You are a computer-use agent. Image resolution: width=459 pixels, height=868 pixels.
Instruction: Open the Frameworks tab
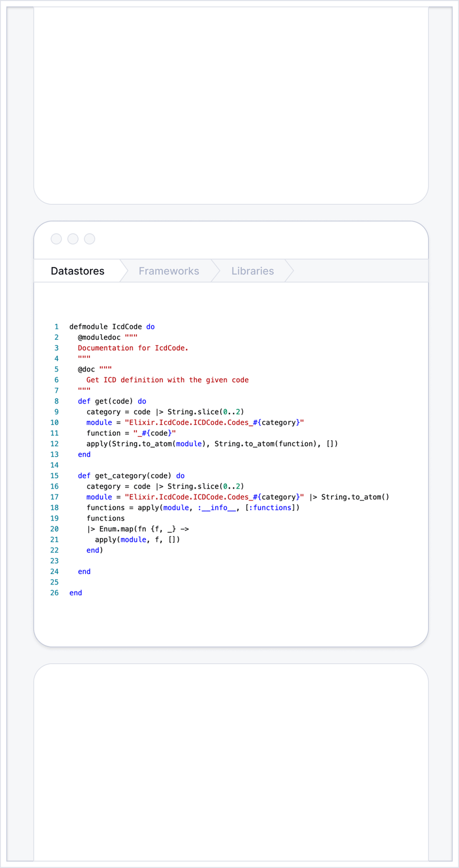[x=169, y=271]
